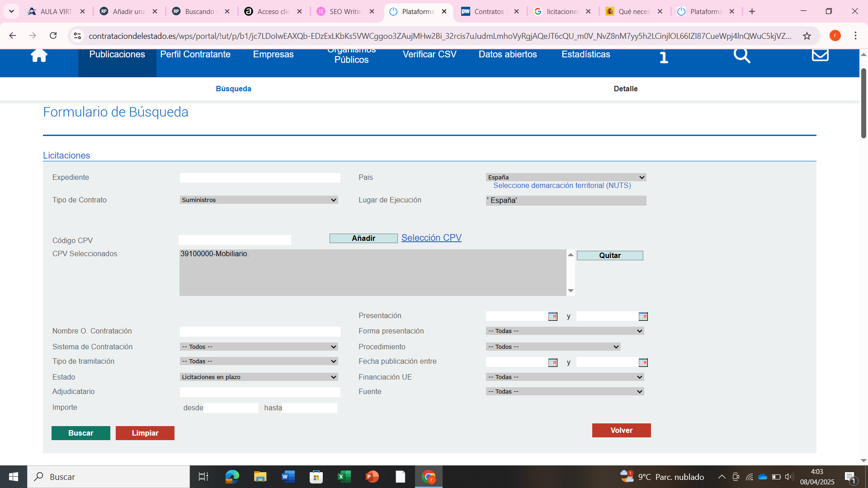Open the Estado dropdown showing Licitaciones en plazo
The width and height of the screenshot is (868, 488).
click(x=259, y=377)
